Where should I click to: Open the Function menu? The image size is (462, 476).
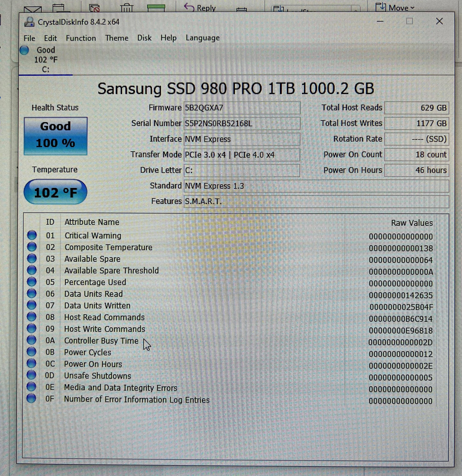(x=81, y=38)
